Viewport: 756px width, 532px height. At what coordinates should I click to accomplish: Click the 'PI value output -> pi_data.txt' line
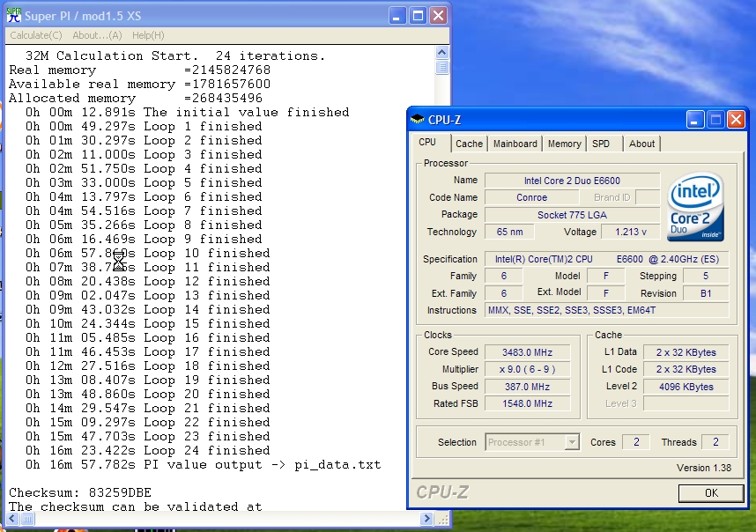(x=203, y=464)
